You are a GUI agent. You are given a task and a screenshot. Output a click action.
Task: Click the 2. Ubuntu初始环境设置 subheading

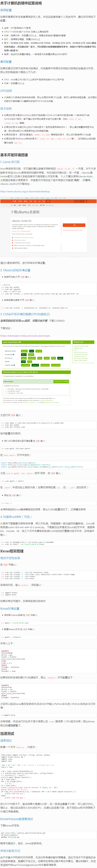[x=15, y=270]
